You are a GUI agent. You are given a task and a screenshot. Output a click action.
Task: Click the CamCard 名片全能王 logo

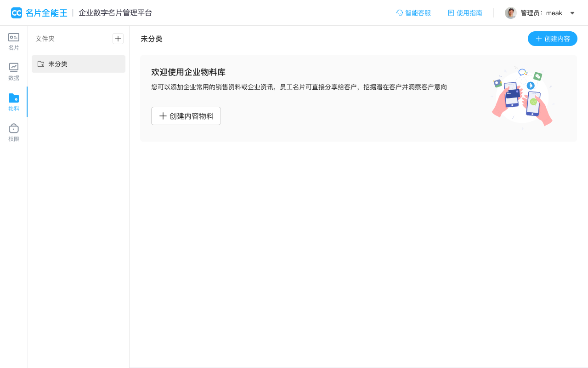39,13
